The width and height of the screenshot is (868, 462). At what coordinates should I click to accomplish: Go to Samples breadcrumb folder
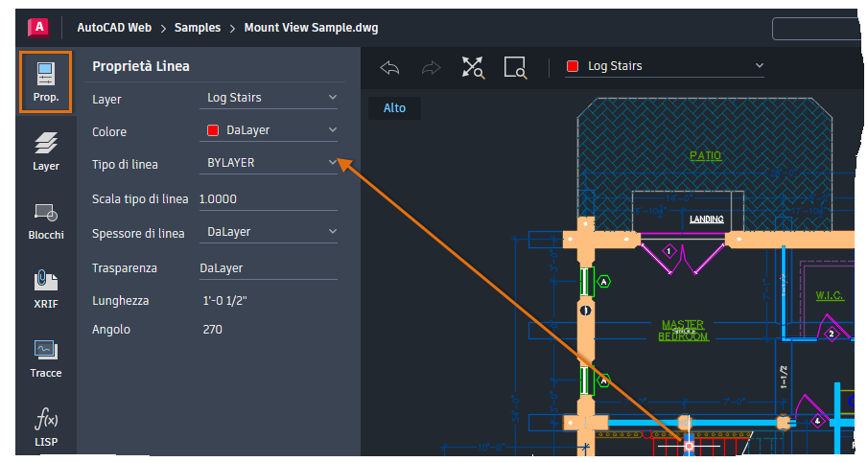(x=197, y=28)
